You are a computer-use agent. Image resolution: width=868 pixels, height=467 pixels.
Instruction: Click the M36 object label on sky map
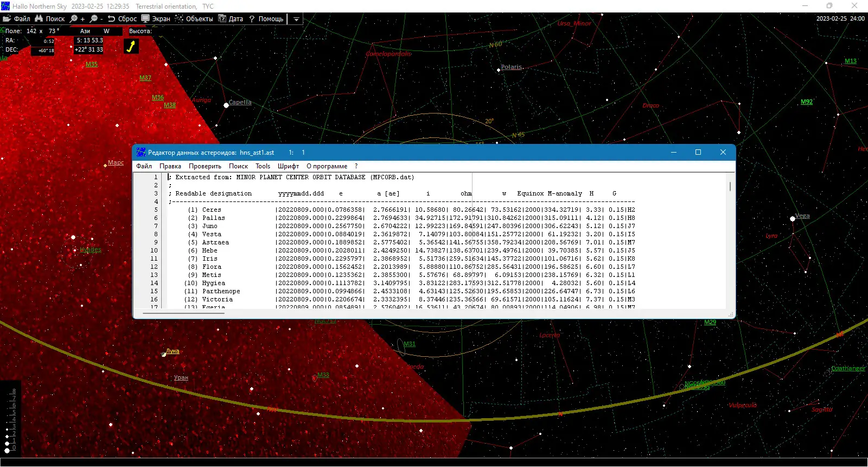pos(158,97)
